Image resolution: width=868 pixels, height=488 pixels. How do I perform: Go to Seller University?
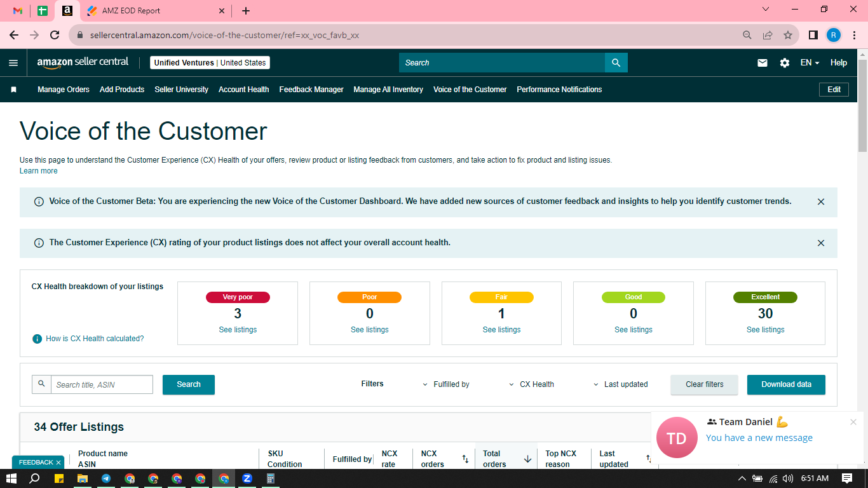(182, 90)
